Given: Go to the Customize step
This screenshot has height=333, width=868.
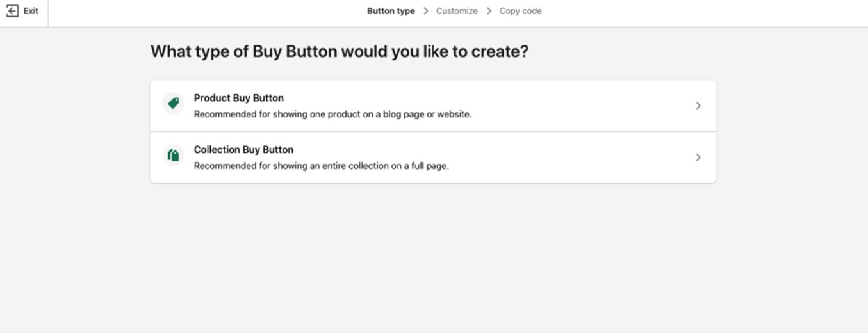Looking at the screenshot, I should coord(456,11).
